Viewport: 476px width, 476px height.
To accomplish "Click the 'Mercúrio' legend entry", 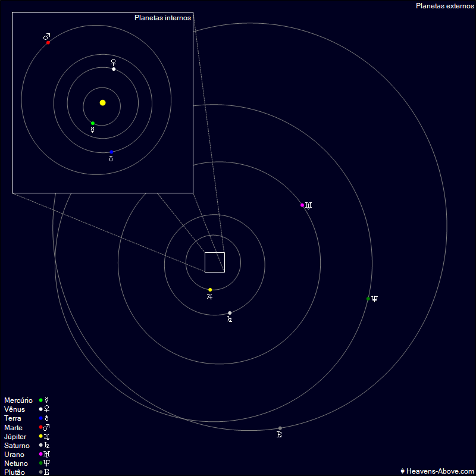I will [18, 400].
